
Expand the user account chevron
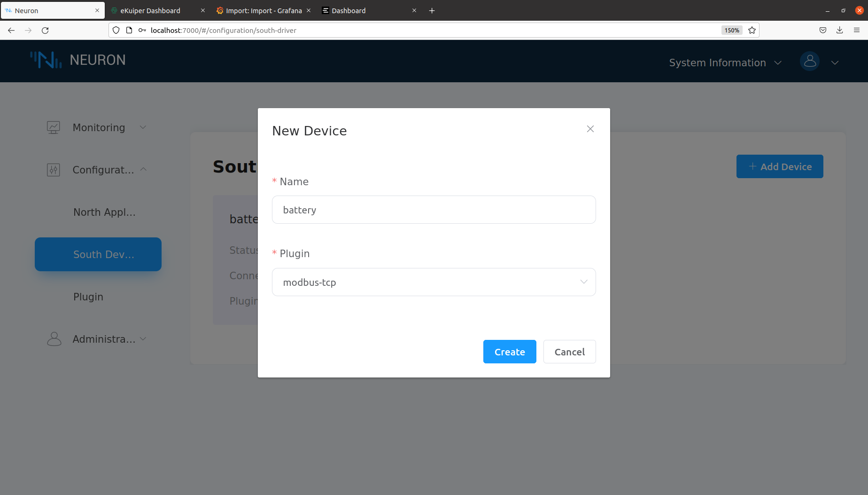click(835, 63)
